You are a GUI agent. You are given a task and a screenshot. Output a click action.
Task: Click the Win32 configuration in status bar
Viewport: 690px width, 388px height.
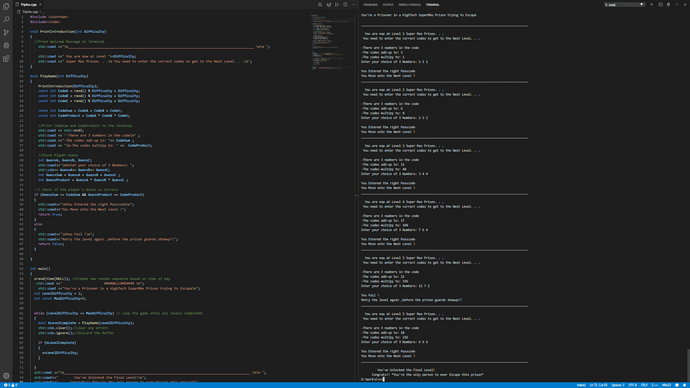pyautogui.click(x=667, y=385)
